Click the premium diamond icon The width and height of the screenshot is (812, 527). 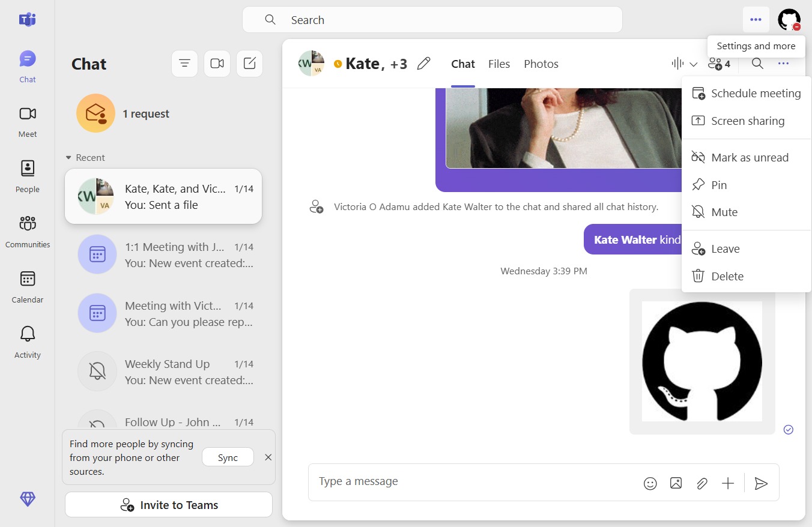point(28,499)
